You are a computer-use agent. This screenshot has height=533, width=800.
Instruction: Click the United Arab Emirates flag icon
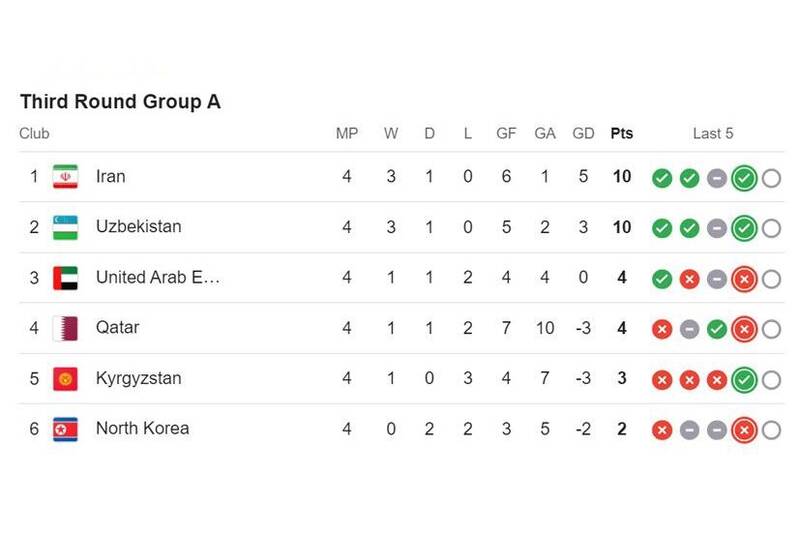(65, 278)
